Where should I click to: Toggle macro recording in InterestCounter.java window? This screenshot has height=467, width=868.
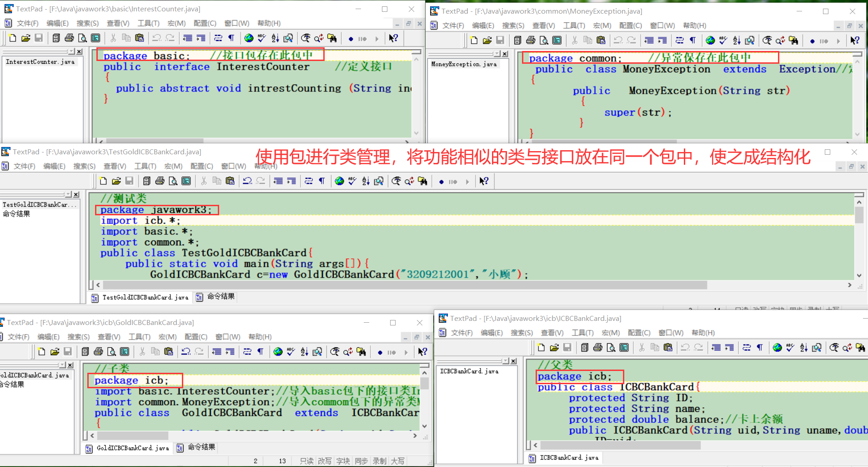351,39
